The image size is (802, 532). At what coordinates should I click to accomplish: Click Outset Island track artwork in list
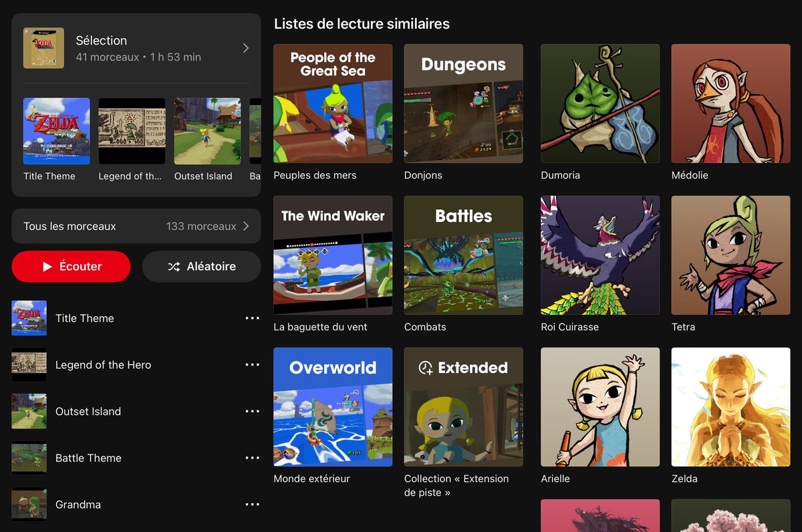click(29, 411)
